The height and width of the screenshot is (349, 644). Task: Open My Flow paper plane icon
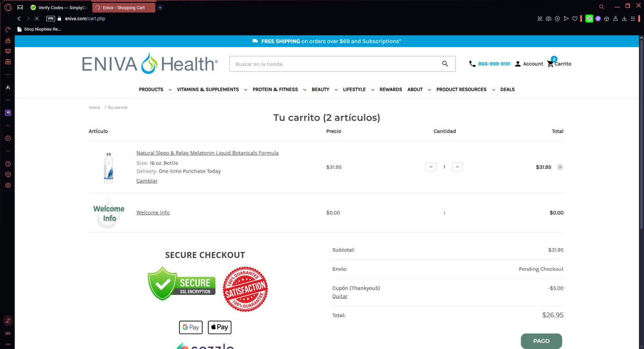pyautogui.click(x=566, y=18)
